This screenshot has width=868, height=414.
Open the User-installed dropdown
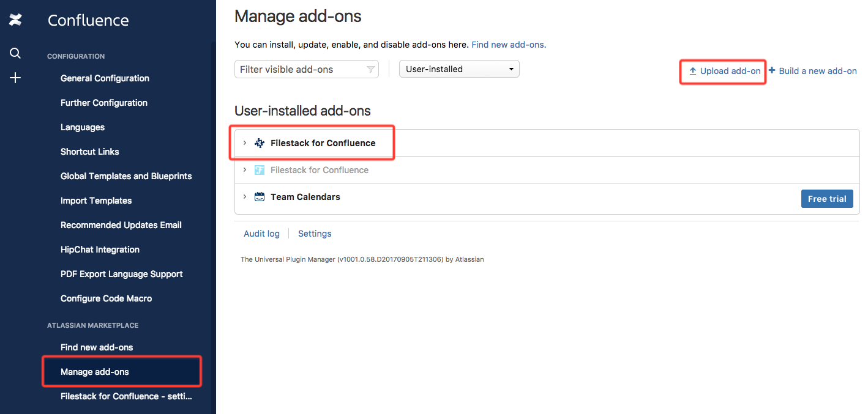459,69
